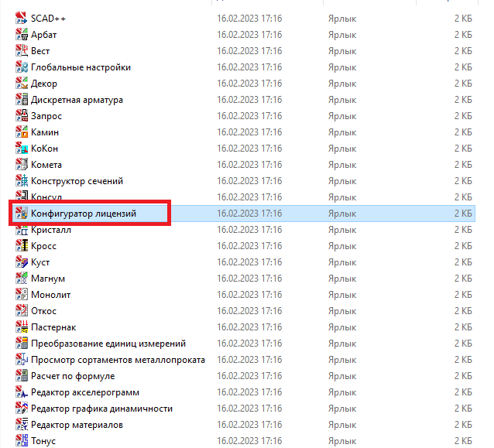Click the file name Пастернак
Image resolution: width=494 pixels, height=448 pixels.
point(53,327)
